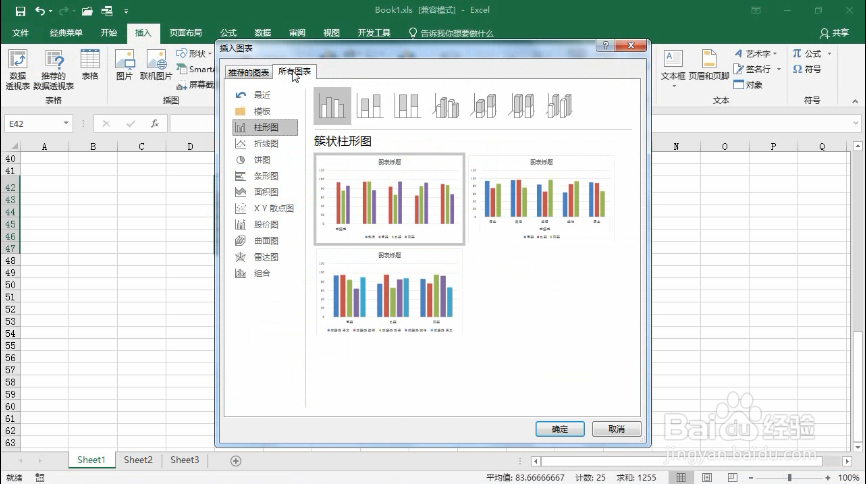Viewport: 866px width, 484px height.
Task: Expand the formula bar
Action: [856, 123]
